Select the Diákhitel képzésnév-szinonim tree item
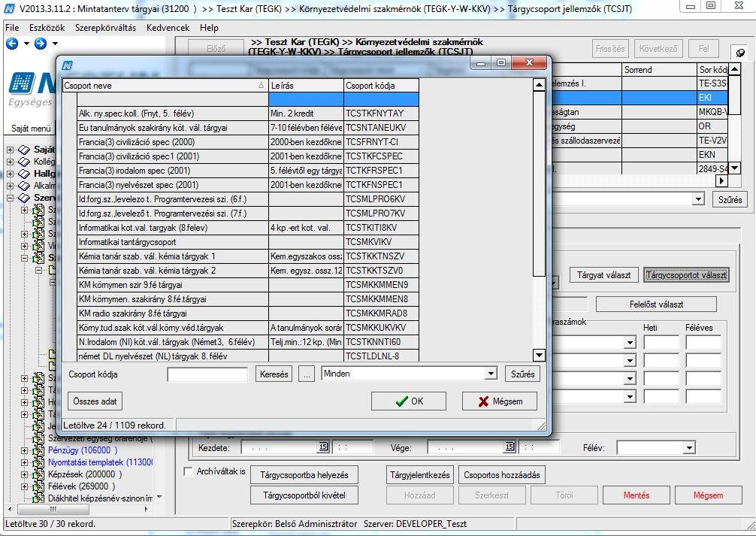 click(x=100, y=498)
